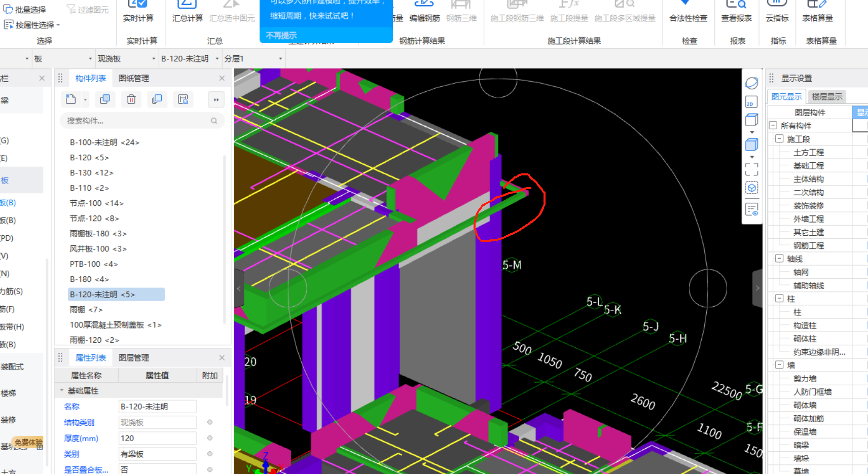Open the B-120-未注明 component dropdown

click(217, 59)
